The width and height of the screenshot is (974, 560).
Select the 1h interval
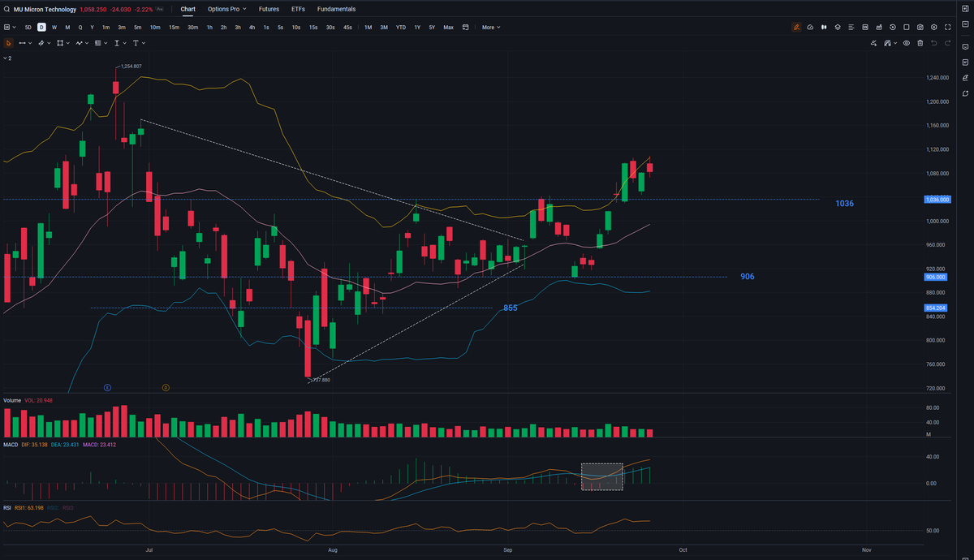[209, 27]
